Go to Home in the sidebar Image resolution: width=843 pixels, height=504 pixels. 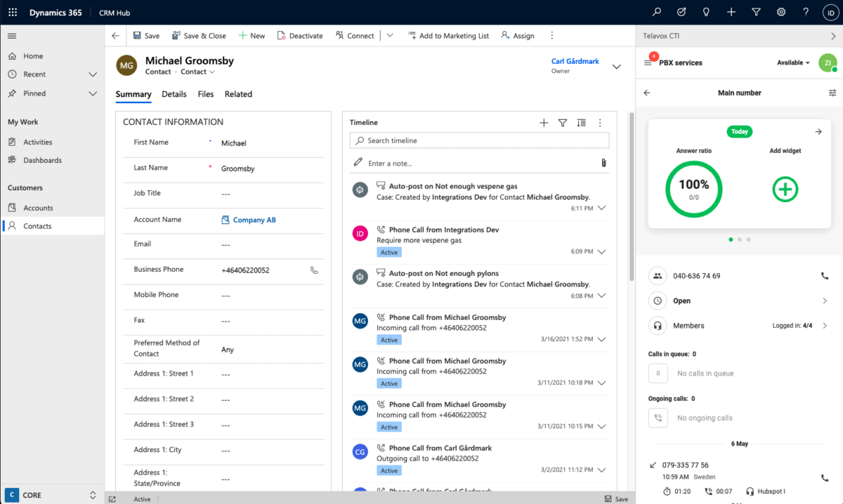(x=52, y=56)
